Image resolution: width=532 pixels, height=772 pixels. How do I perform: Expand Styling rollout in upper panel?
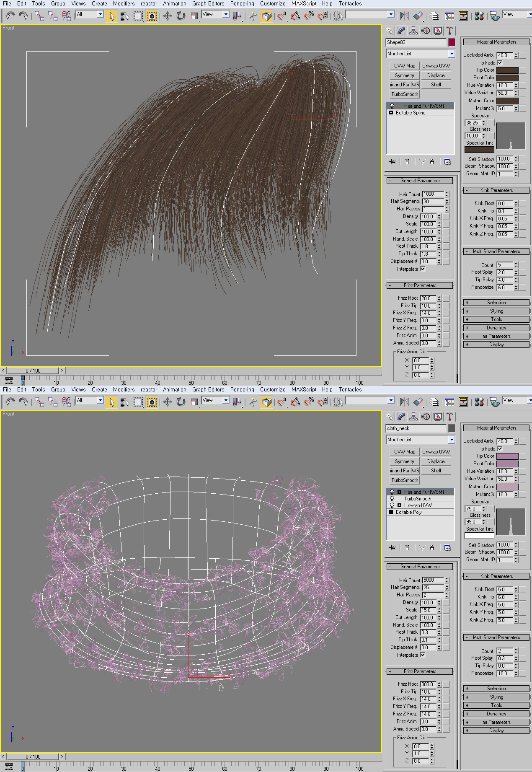click(x=496, y=311)
